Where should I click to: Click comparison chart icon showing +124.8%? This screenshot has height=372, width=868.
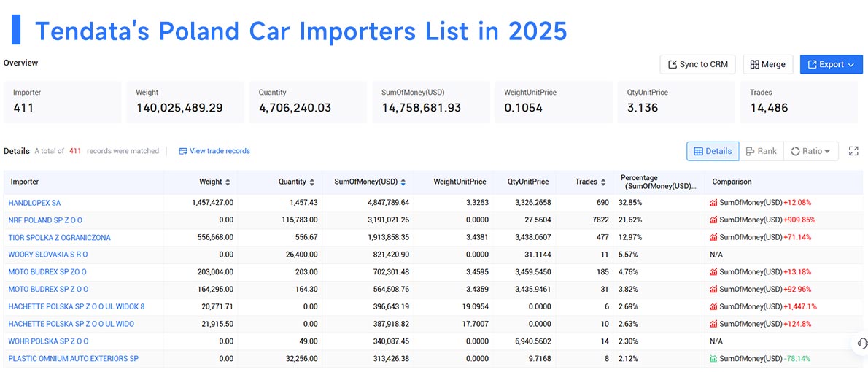coord(713,323)
